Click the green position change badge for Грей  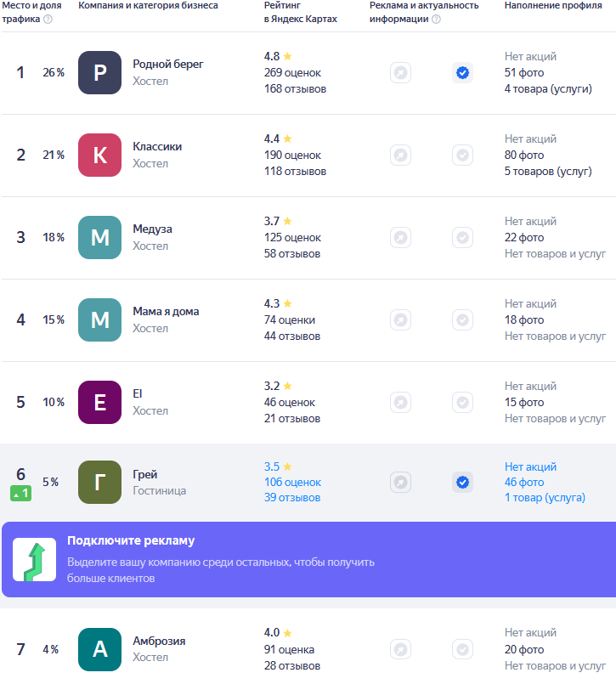(21, 494)
